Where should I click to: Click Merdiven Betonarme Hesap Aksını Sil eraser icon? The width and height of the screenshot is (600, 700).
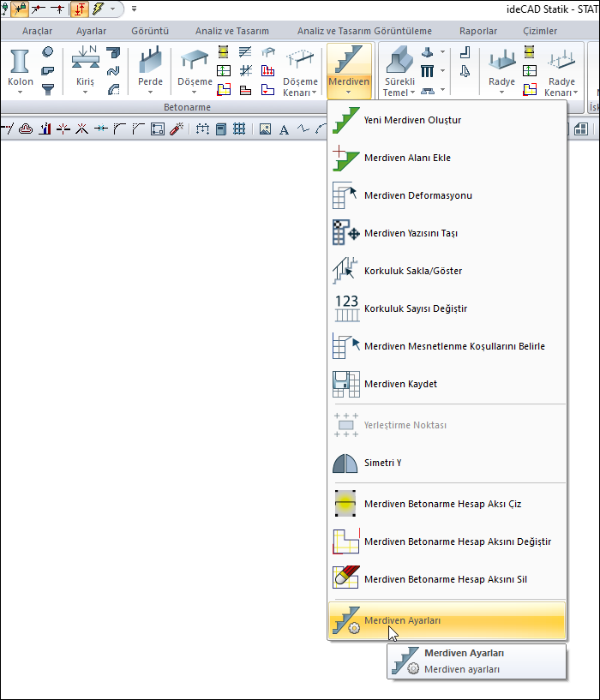click(x=345, y=579)
